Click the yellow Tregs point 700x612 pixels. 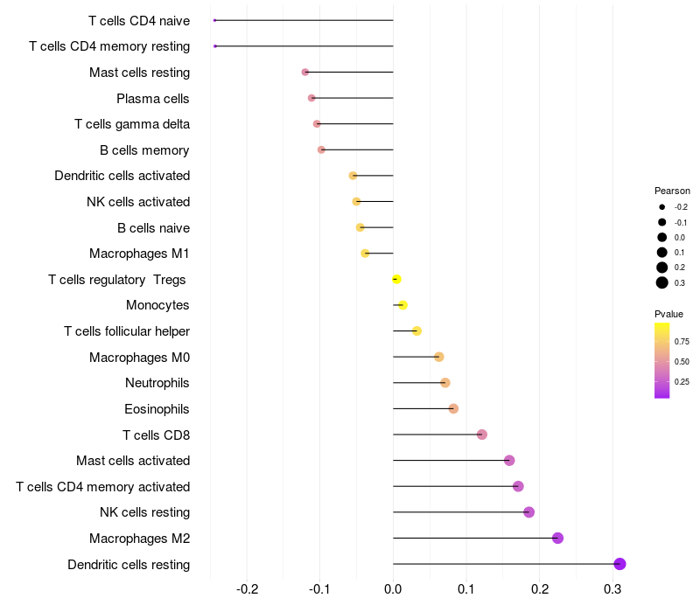click(x=396, y=279)
